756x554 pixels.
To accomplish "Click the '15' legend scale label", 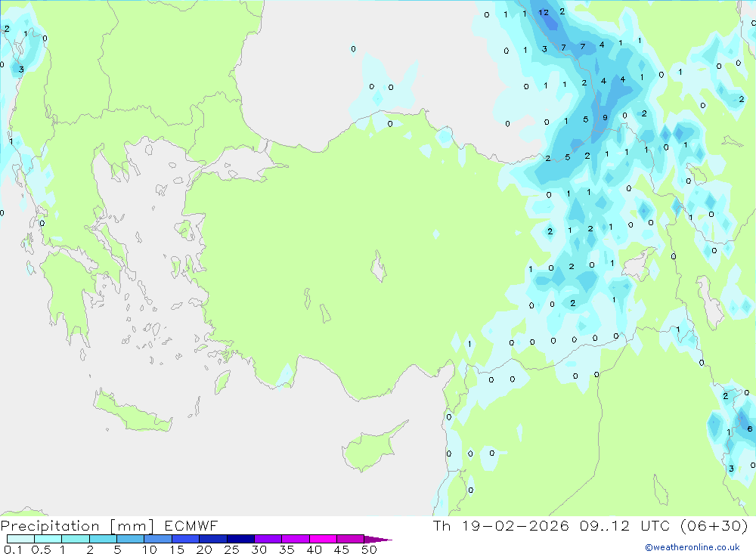I will [x=177, y=549].
